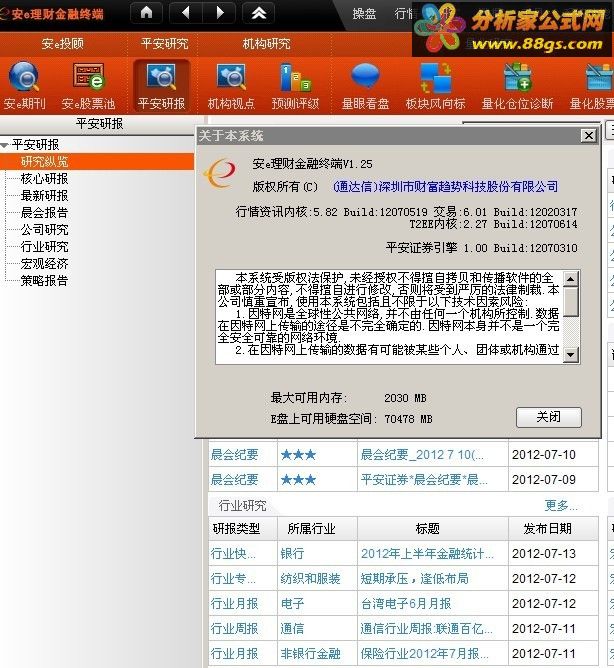
Task: Select 晨会报告 in the tree
Action: click(x=44, y=213)
